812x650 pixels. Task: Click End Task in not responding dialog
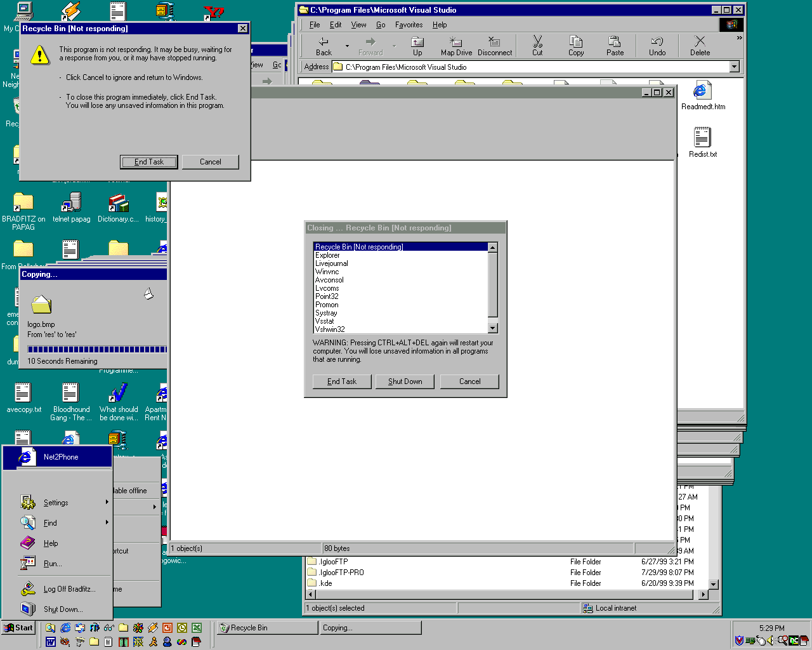pyautogui.click(x=149, y=162)
